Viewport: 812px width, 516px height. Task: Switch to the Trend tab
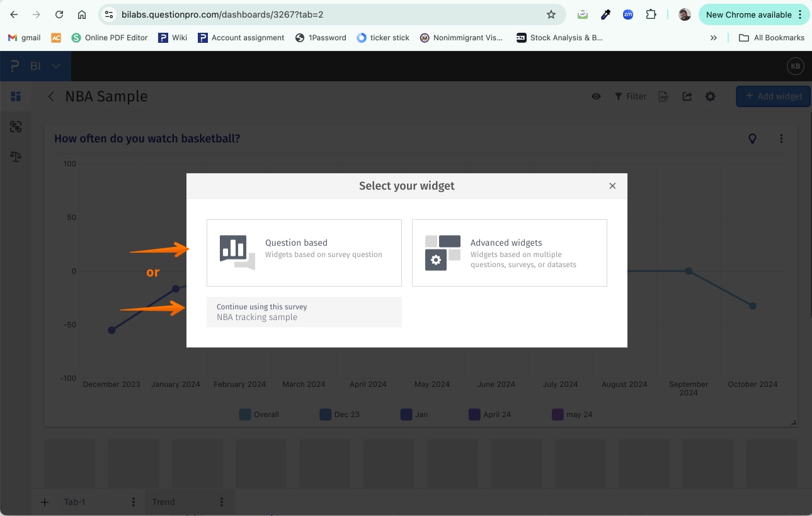point(163,502)
